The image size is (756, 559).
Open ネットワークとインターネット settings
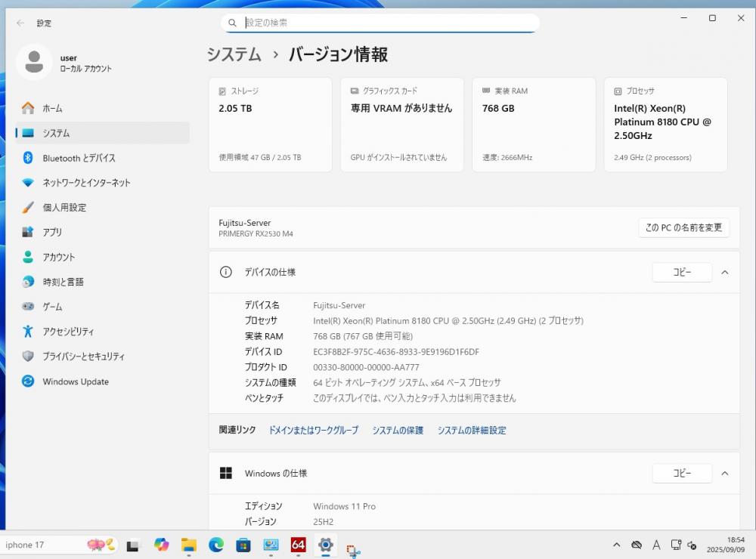pos(102,183)
